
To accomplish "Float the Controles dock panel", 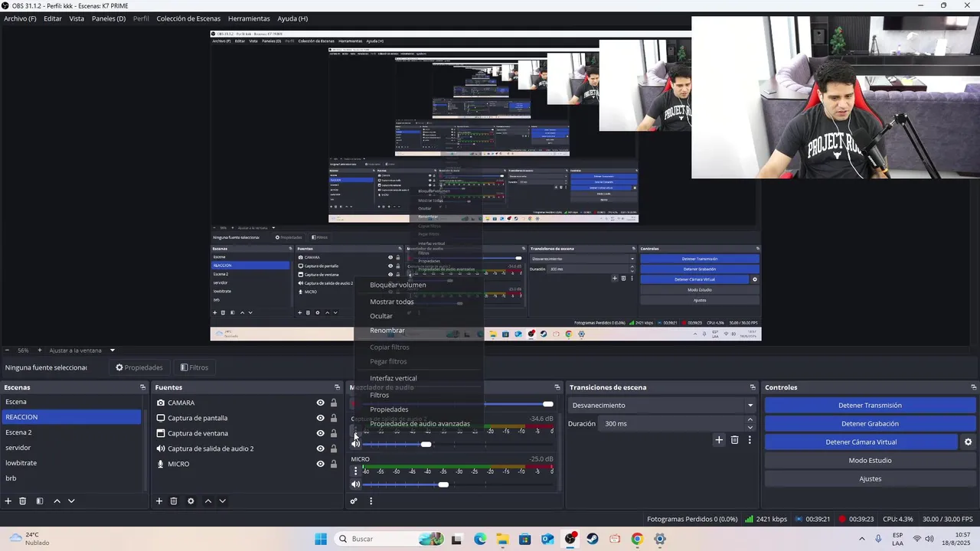I will [x=974, y=387].
